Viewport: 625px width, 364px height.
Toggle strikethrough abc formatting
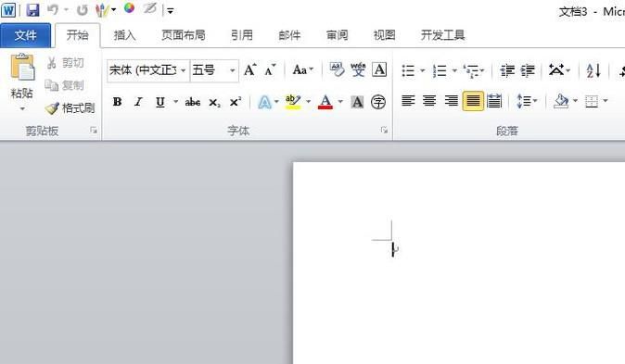193,102
